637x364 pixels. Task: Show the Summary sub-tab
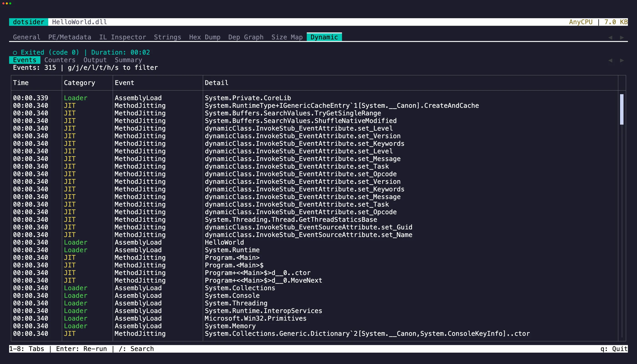coord(128,60)
